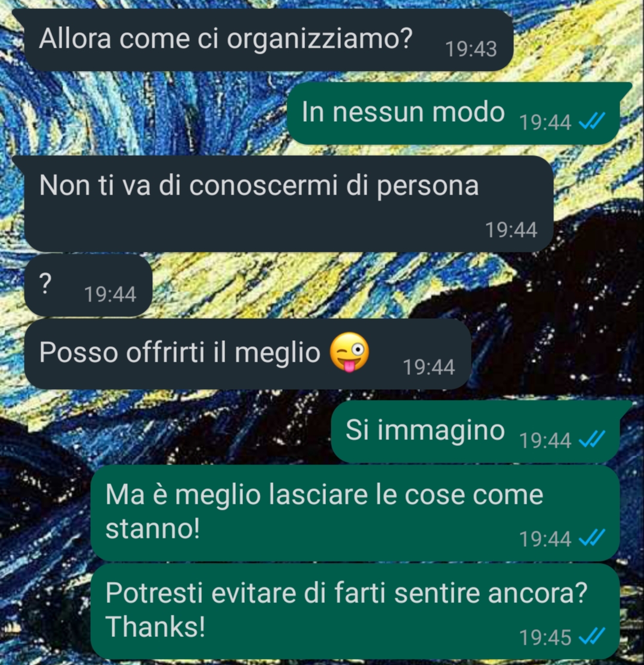
Task: Click the timestamp next to the emoji message
Action: point(429,367)
